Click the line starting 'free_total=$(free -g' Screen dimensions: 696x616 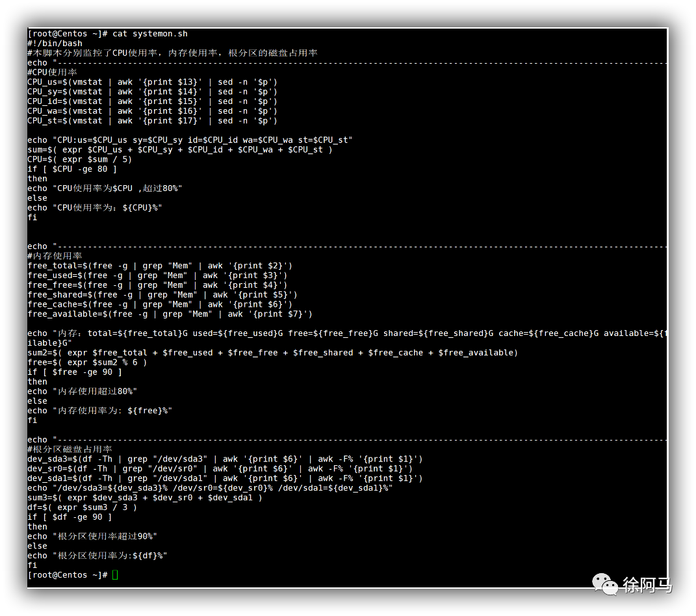pos(160,266)
